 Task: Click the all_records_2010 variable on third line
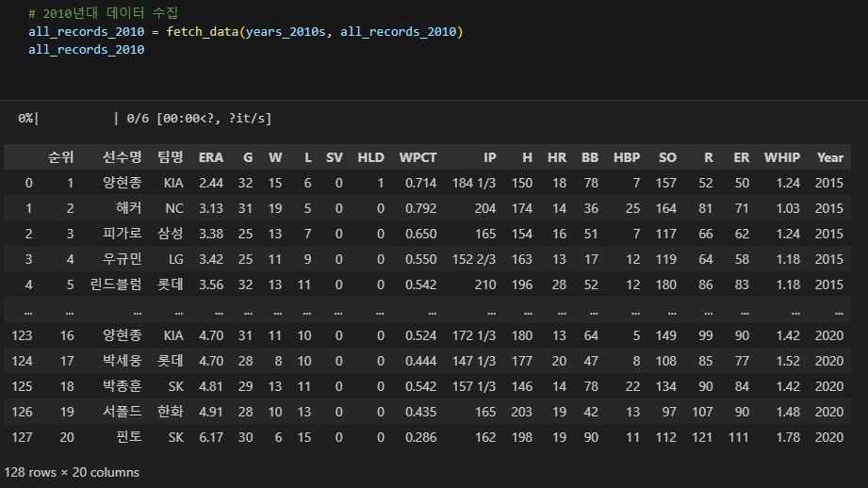87,49
